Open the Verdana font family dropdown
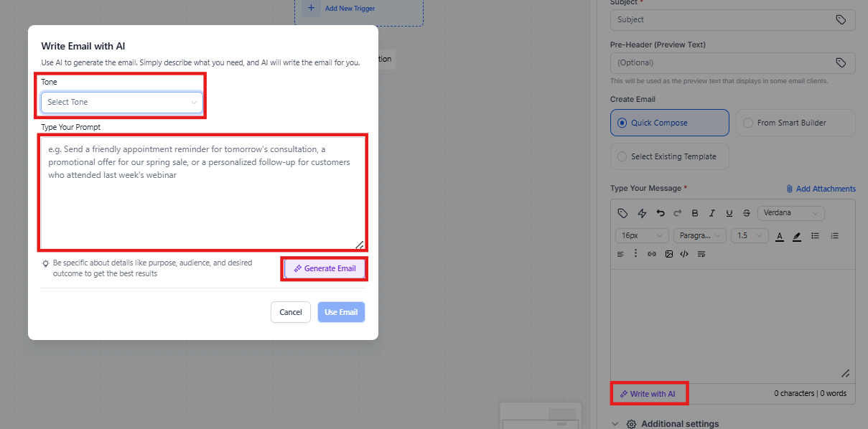This screenshot has height=429, width=868. 791,213
